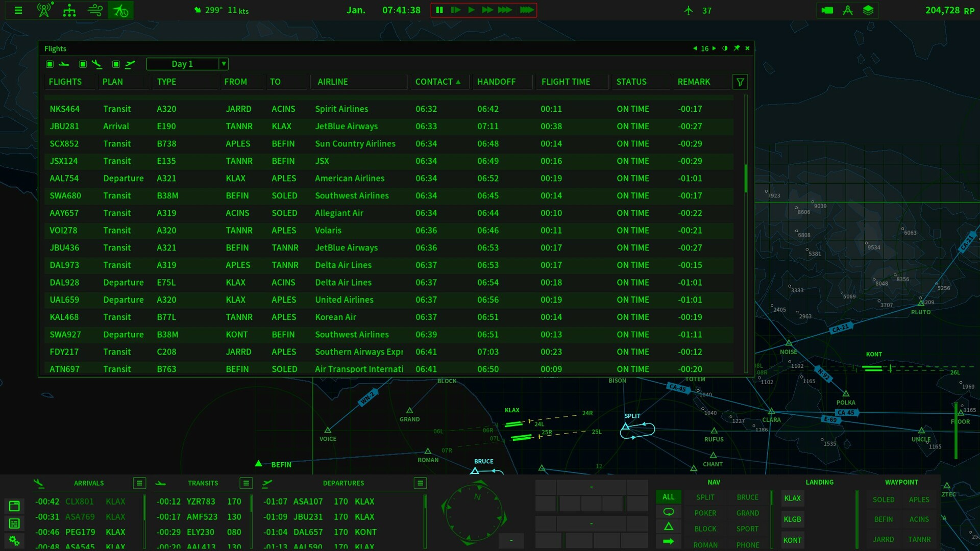Screen dimensions: 980x551
Task: Open the network structure panel icon
Action: pyautogui.click(x=69, y=10)
